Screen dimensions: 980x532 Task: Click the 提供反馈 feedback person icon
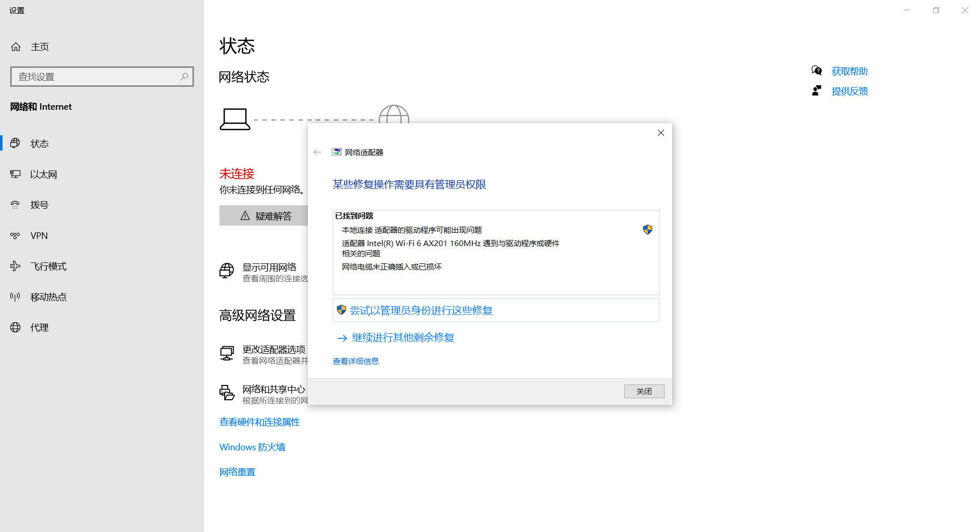(817, 91)
